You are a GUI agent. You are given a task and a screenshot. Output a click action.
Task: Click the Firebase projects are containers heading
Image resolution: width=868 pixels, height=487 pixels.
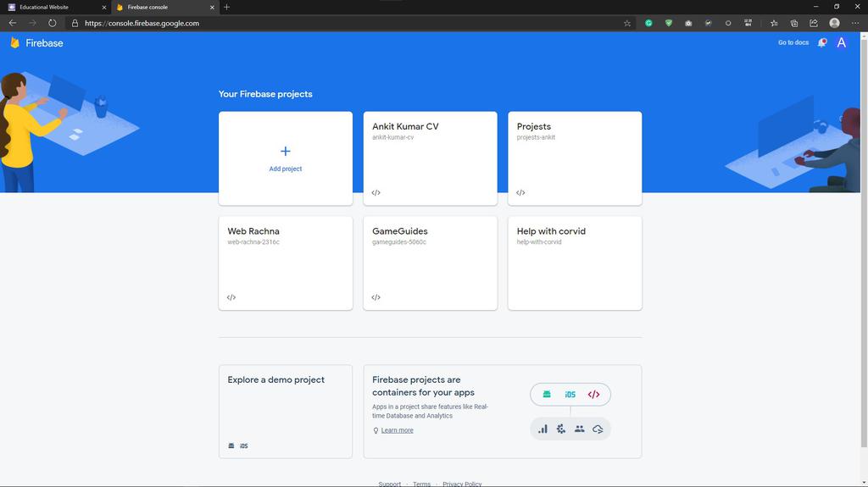[x=423, y=385]
